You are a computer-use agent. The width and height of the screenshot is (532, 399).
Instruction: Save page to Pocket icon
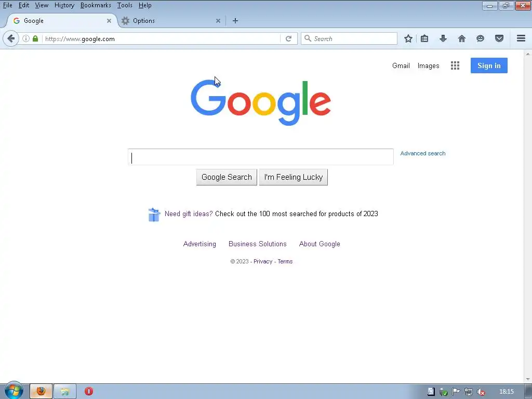(499, 38)
